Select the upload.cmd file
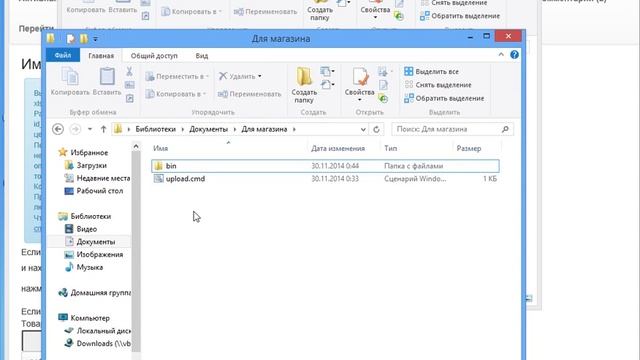The height and width of the screenshot is (360, 640). (325, 179)
